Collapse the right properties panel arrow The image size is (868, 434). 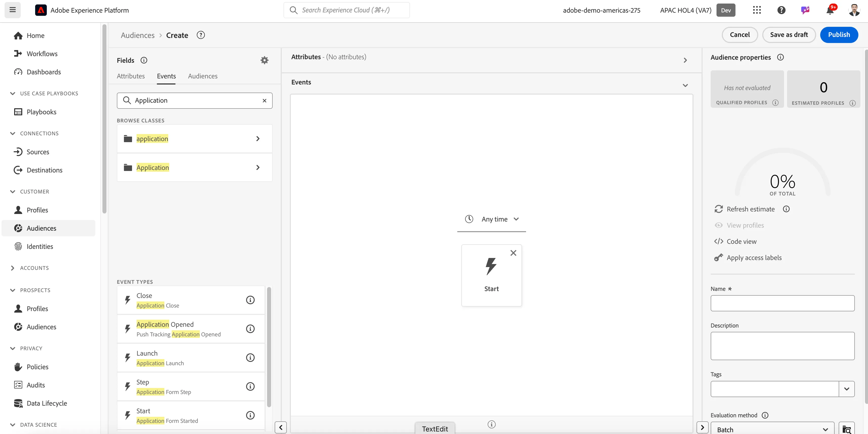click(703, 427)
